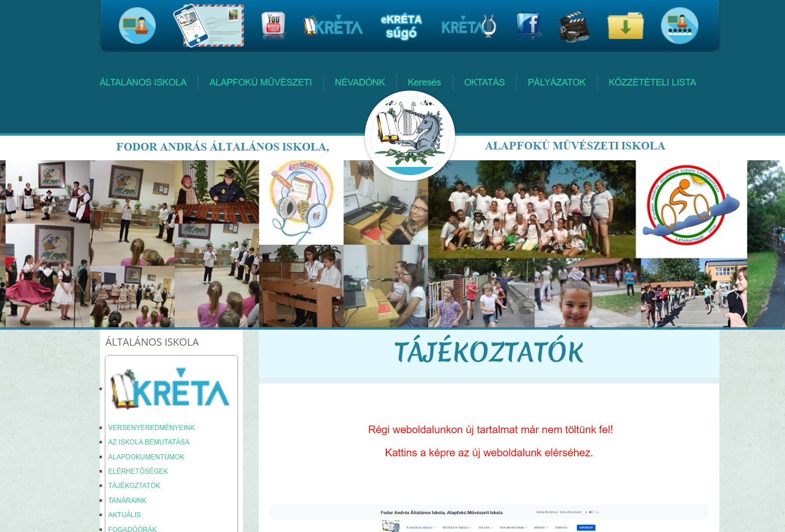
Task: Click the headphones drawing image
Action: [x=301, y=202]
